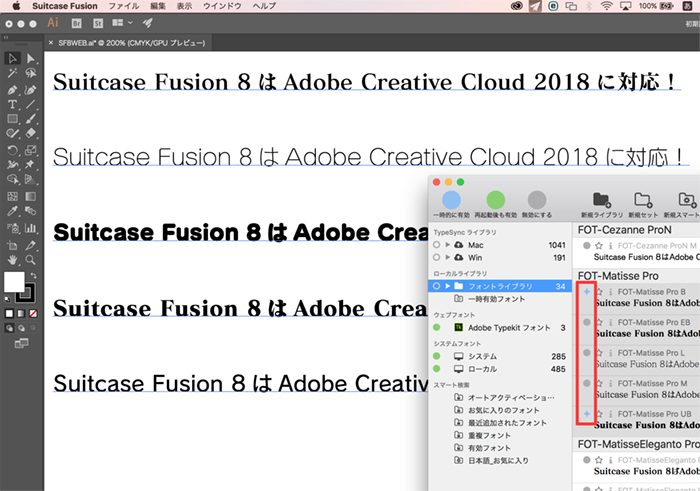Screen dimensions: 700x491
Task: Pick the Blend tool
Action: pos(30,211)
